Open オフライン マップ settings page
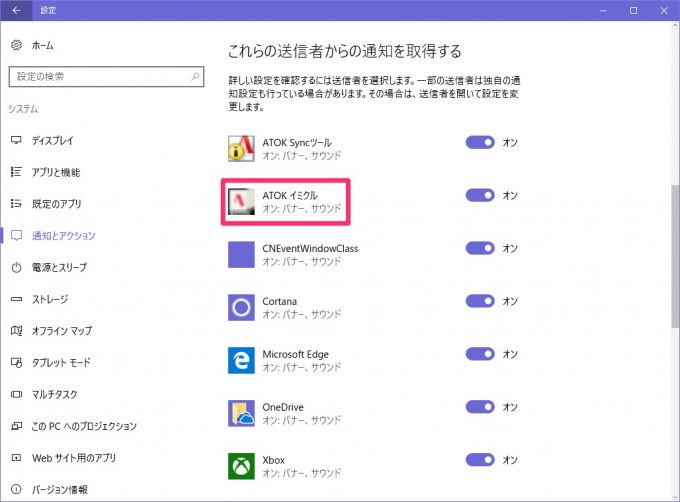680x502 pixels. click(x=62, y=331)
